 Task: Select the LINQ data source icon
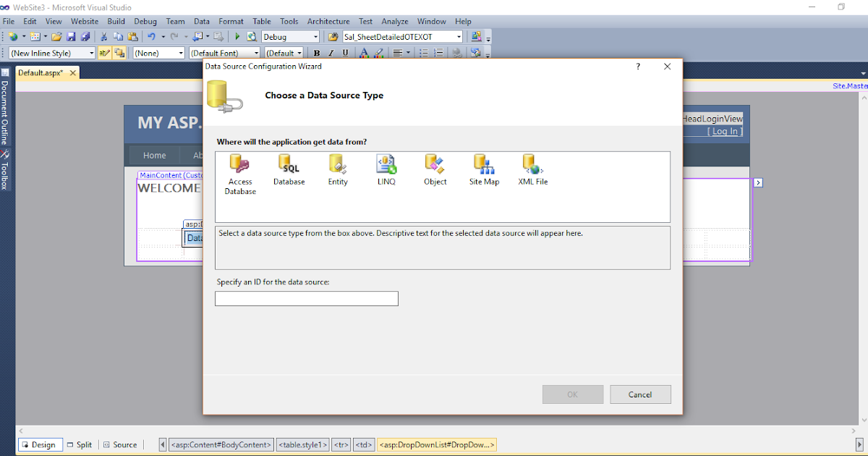[x=386, y=166]
